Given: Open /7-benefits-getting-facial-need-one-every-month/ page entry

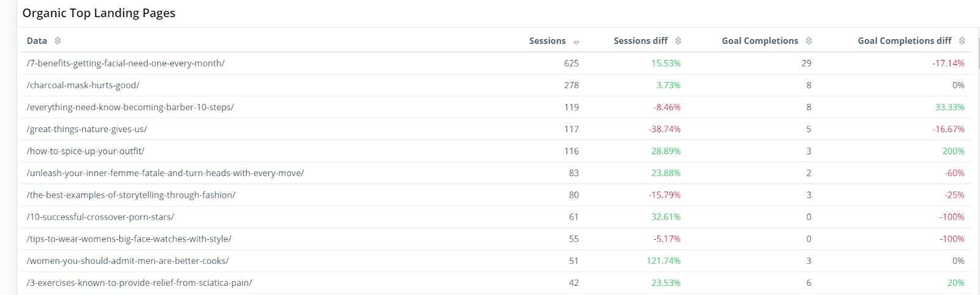Looking at the screenshot, I should tap(496, 63).
